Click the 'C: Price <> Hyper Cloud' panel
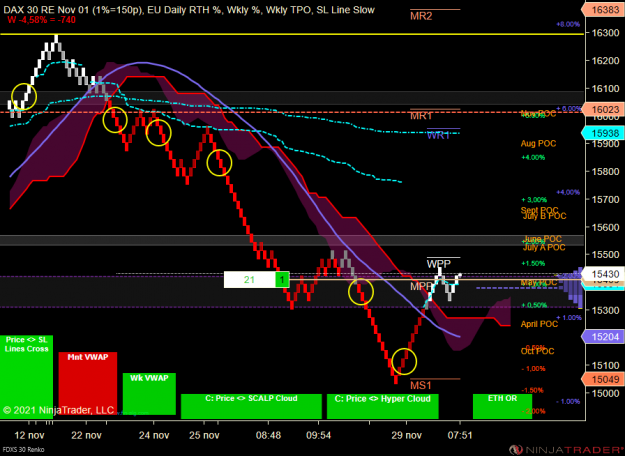 [383, 406]
